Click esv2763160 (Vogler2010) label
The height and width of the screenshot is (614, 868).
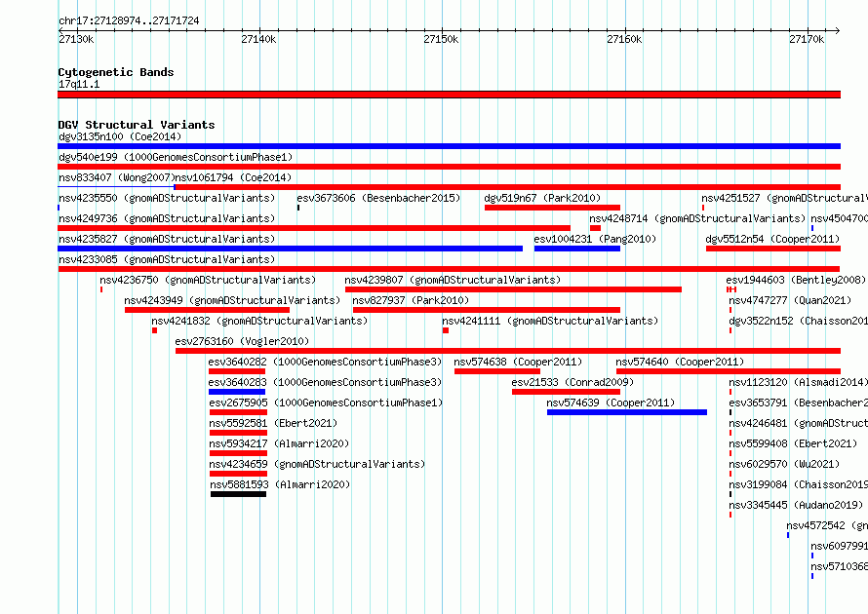pos(242,341)
